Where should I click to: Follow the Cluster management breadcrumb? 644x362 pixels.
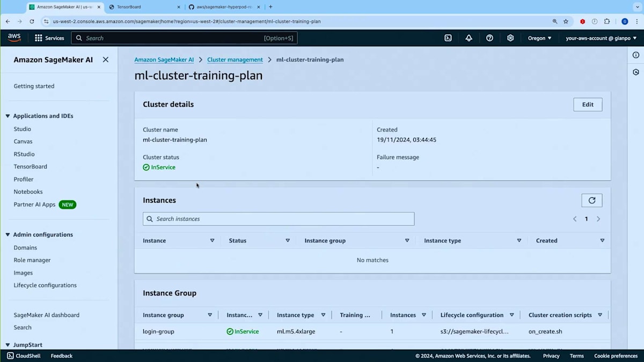click(235, 60)
